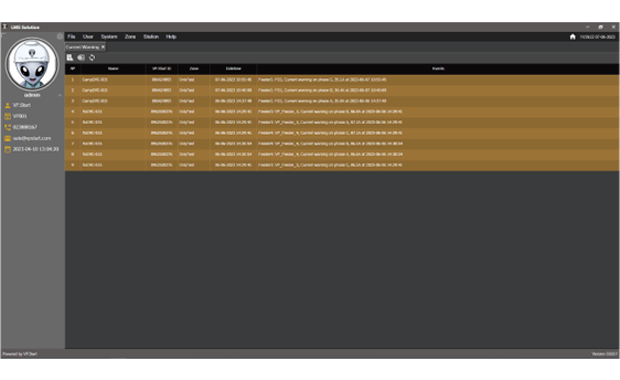
Task: Select row number 6 cell
Action: (x=72, y=133)
